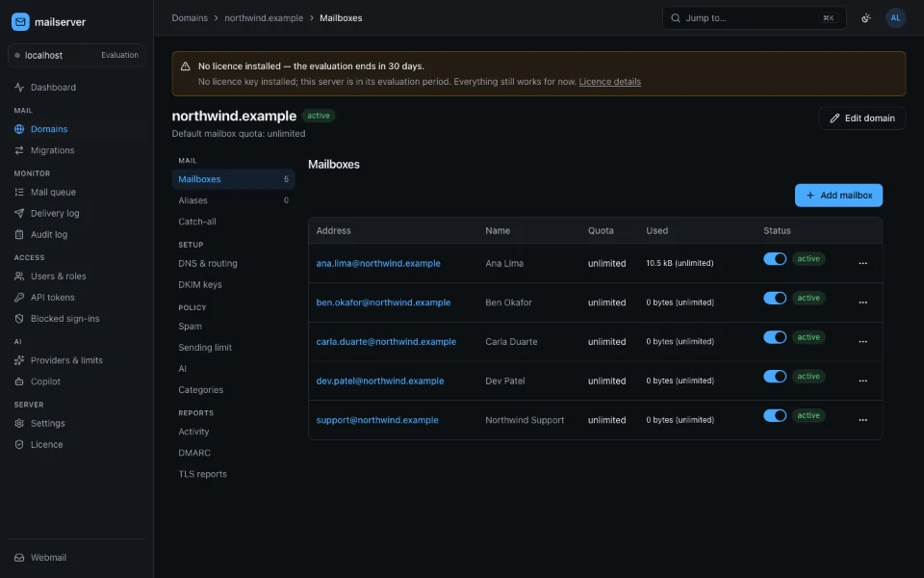Open DKIM keys setup

coord(233,285)
